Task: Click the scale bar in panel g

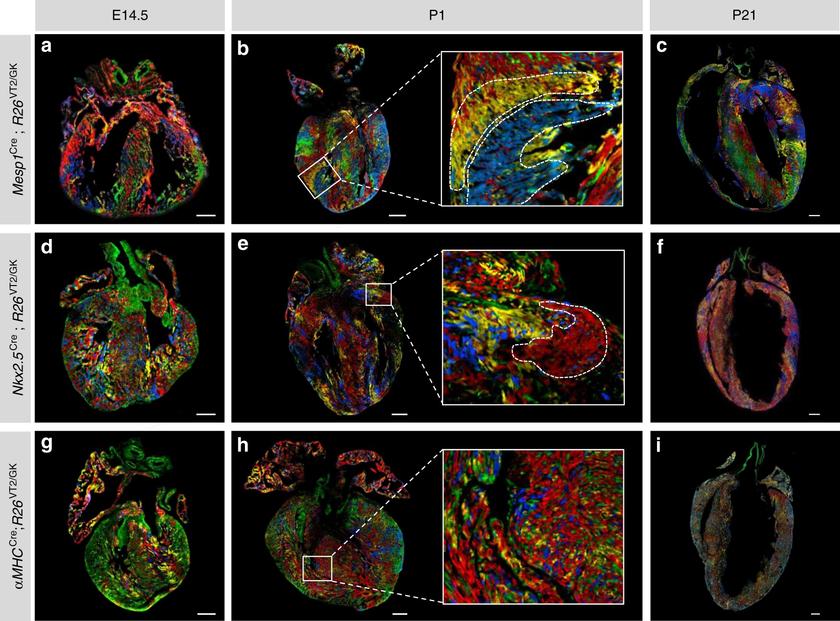Action: pos(206,613)
